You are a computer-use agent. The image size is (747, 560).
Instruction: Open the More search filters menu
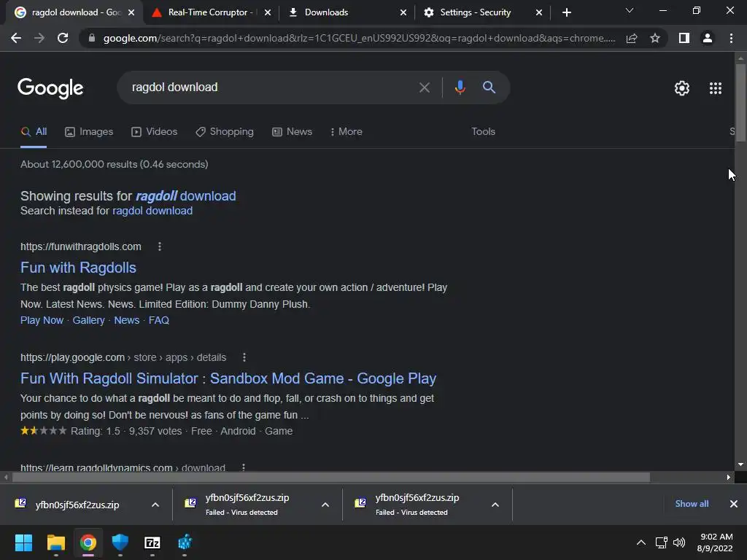coord(346,132)
